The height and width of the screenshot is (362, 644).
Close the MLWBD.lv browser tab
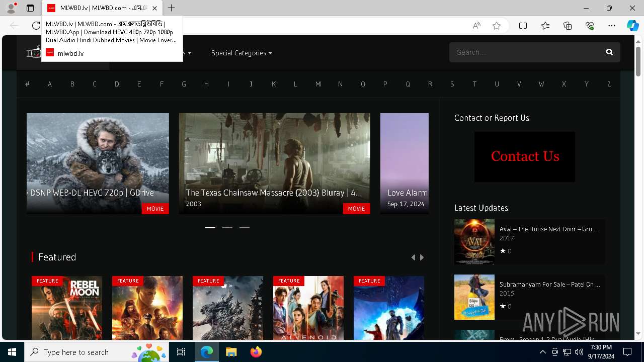[154, 8]
